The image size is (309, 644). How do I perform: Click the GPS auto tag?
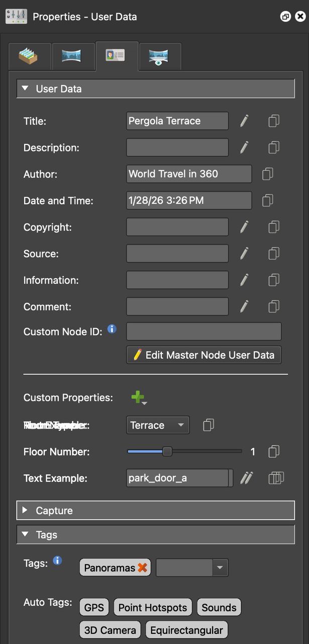click(x=94, y=607)
